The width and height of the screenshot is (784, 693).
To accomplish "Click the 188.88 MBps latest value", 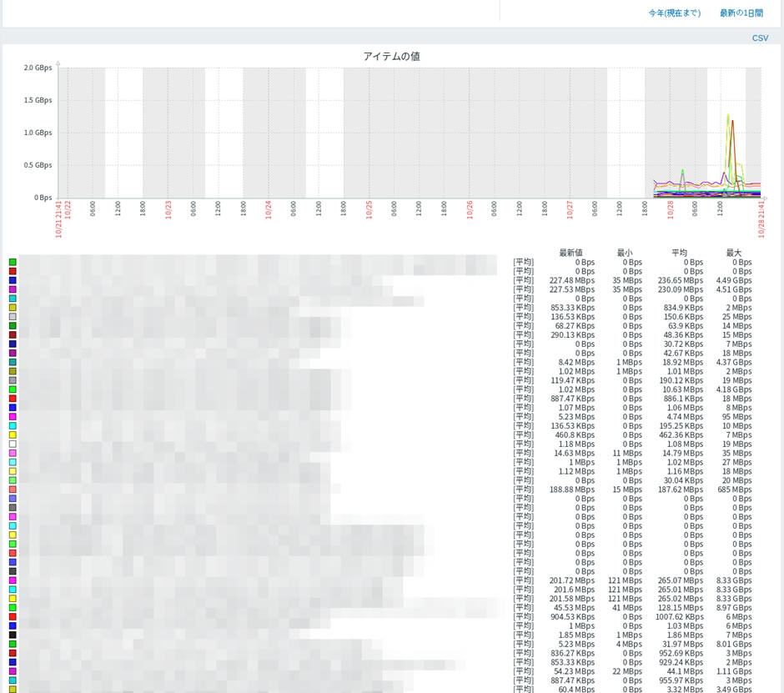I will [x=571, y=490].
